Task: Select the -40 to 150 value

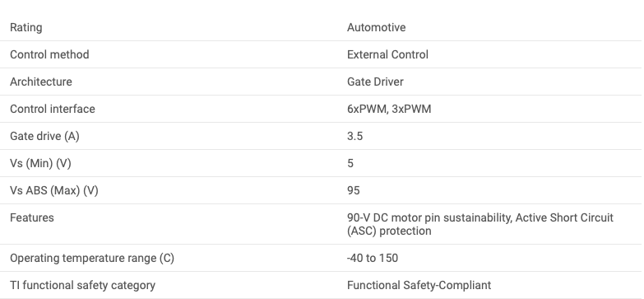Action: [372, 258]
